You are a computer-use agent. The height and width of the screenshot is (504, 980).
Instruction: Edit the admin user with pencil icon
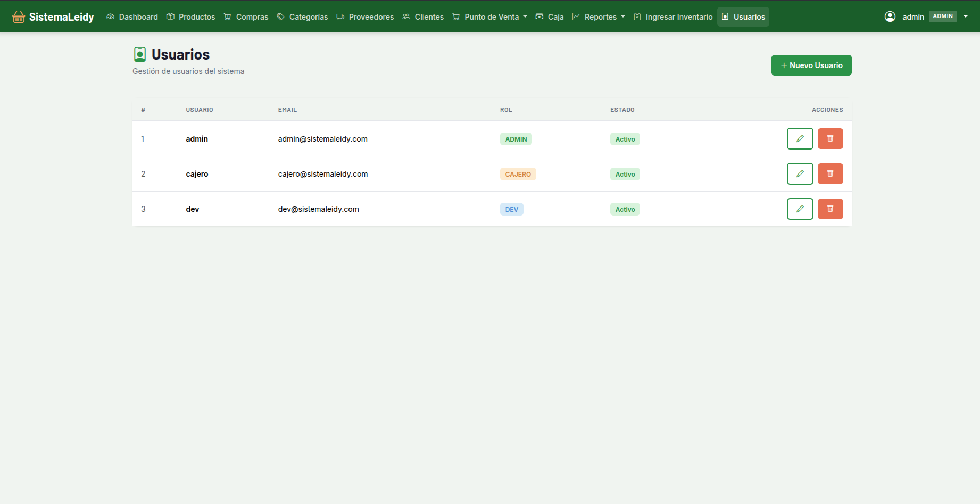[x=800, y=139]
